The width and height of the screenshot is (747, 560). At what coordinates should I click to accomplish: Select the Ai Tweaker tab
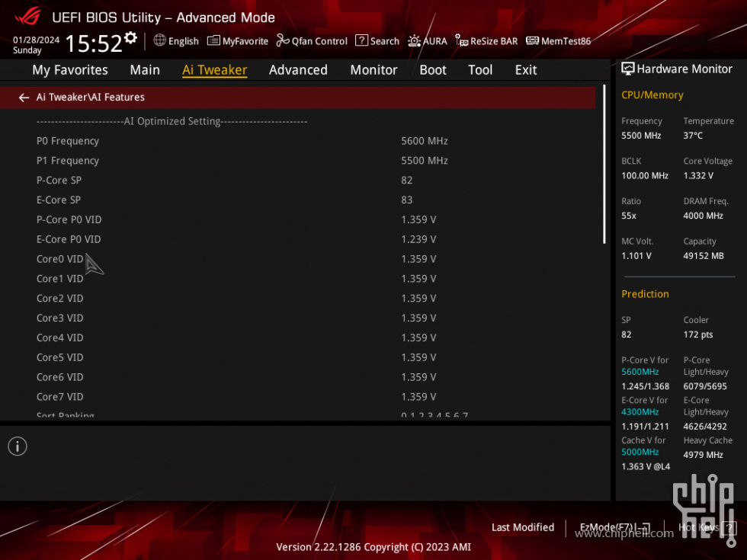pyautogui.click(x=214, y=70)
